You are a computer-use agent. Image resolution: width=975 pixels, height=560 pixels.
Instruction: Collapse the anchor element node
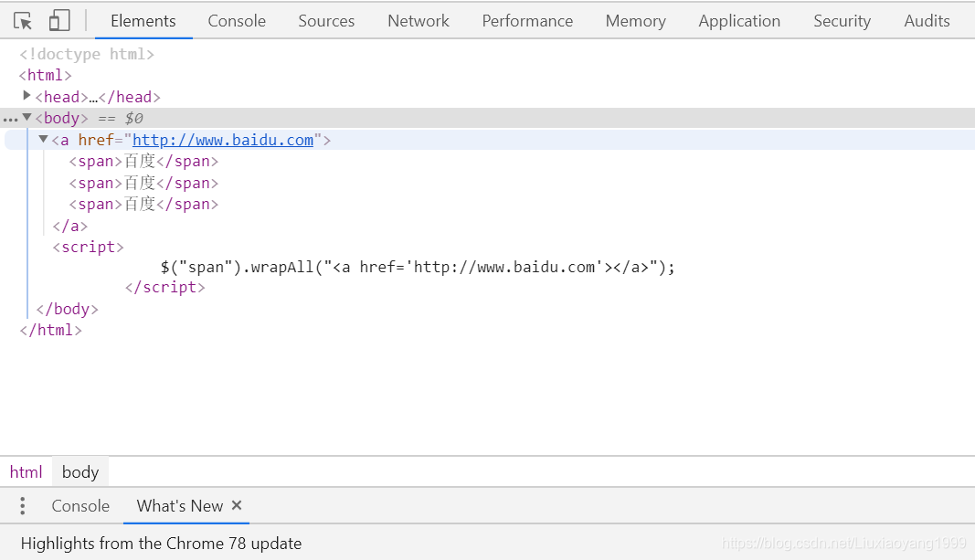44,139
